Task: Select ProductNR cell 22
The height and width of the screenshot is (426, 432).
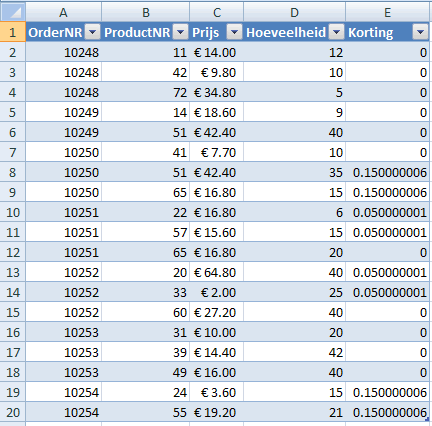Action: [146, 212]
